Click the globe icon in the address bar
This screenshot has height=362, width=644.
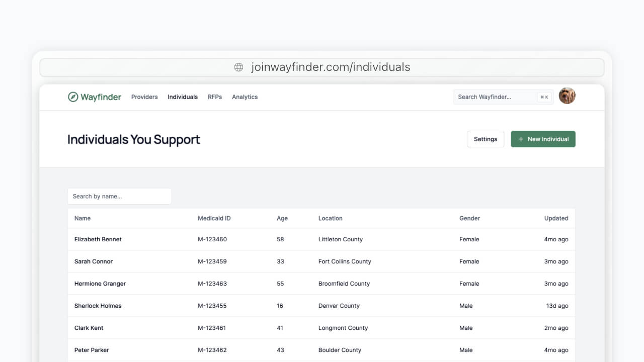(238, 67)
